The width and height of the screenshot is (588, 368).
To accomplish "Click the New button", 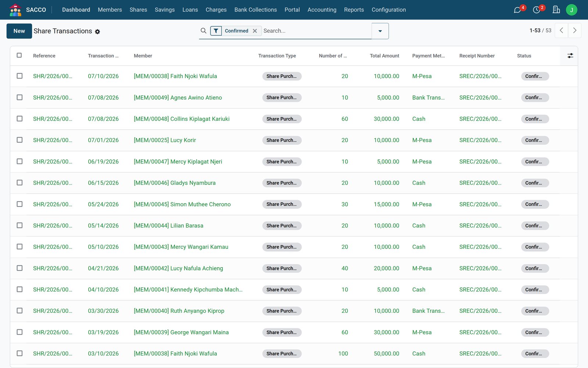I will pyautogui.click(x=19, y=31).
